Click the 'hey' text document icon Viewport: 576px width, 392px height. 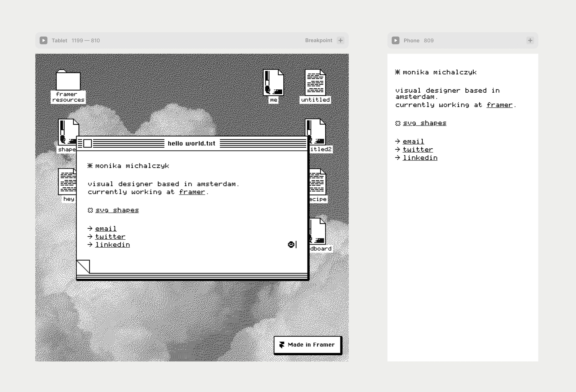(67, 182)
